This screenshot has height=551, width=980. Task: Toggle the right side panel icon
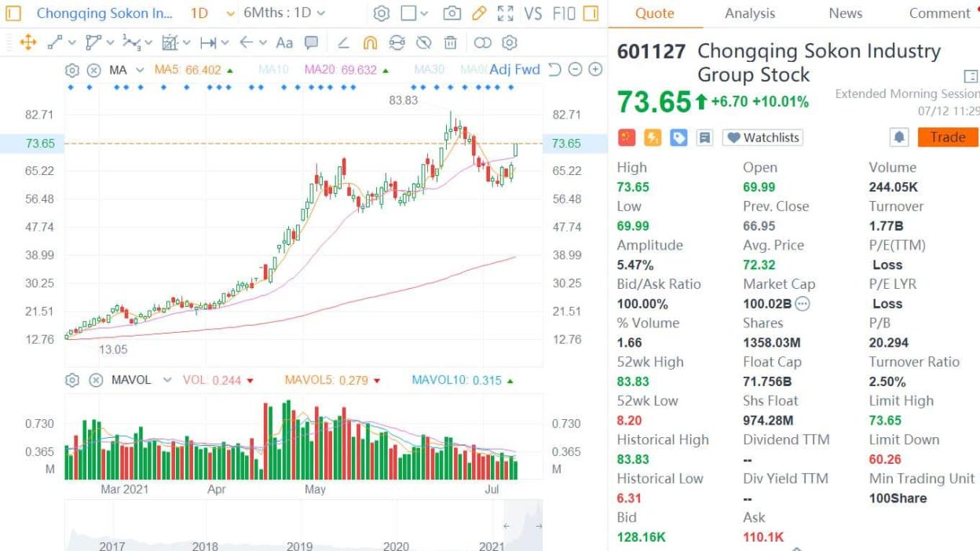click(591, 13)
